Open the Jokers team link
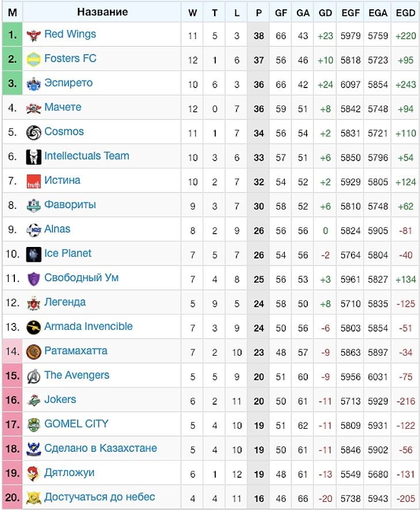The image size is (420, 510). coord(60,399)
